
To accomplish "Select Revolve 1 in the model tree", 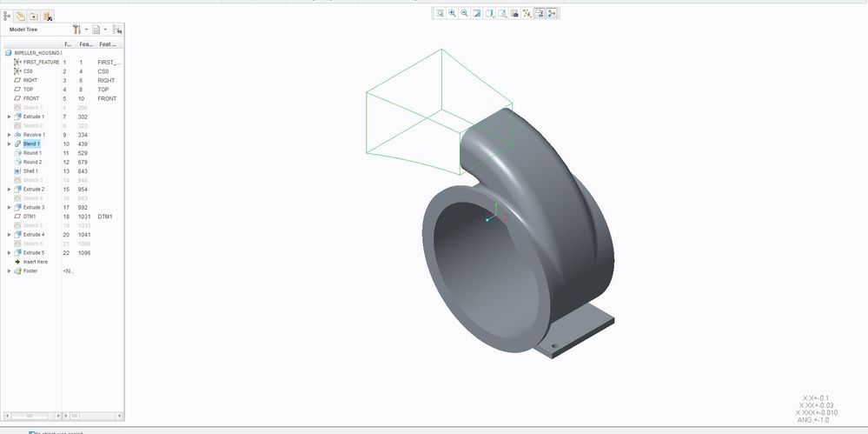I will (x=34, y=135).
